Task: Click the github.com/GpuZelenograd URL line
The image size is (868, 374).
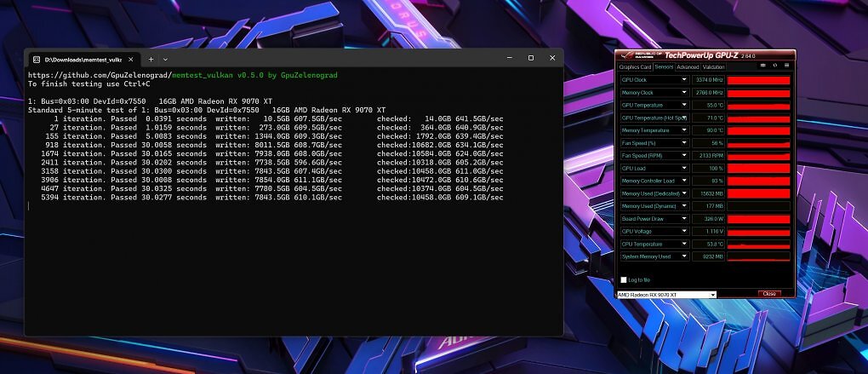Action: coord(183,75)
